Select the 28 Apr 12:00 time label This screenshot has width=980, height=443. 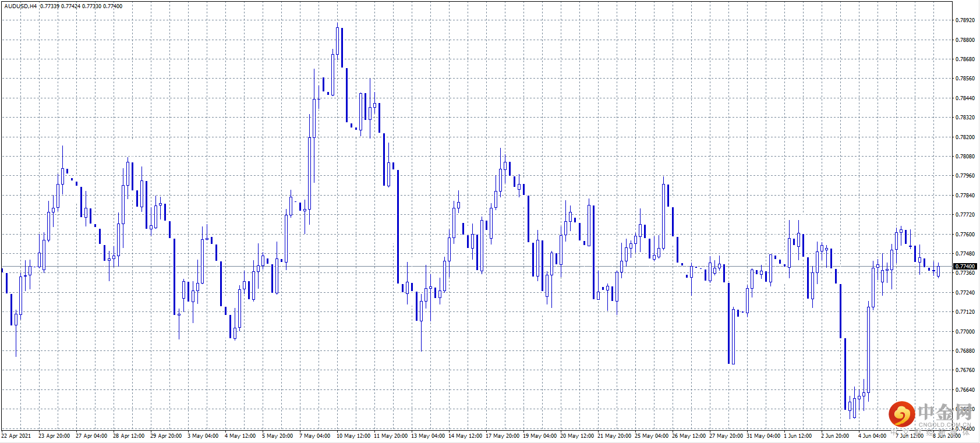129,436
